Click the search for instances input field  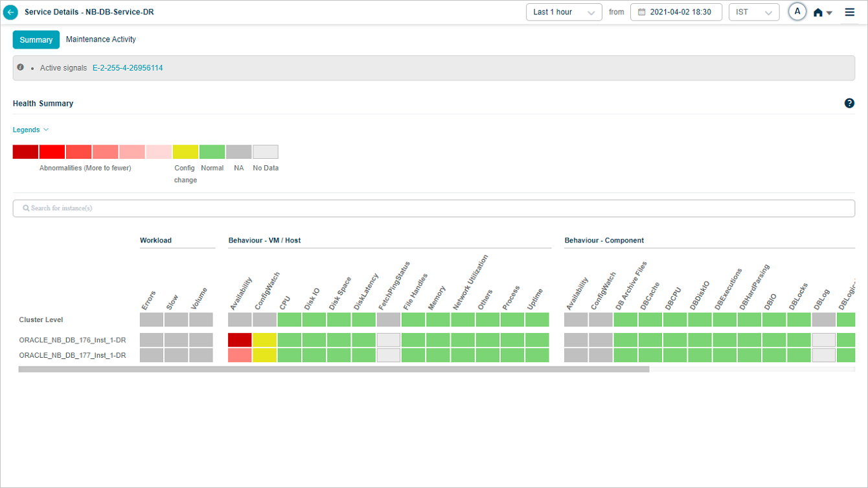[434, 209]
